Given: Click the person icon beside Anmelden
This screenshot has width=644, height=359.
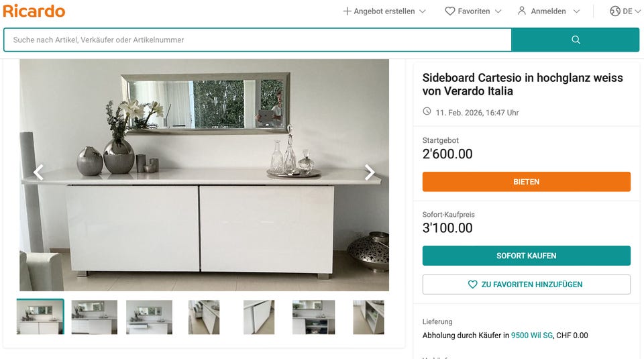Looking at the screenshot, I should [522, 11].
